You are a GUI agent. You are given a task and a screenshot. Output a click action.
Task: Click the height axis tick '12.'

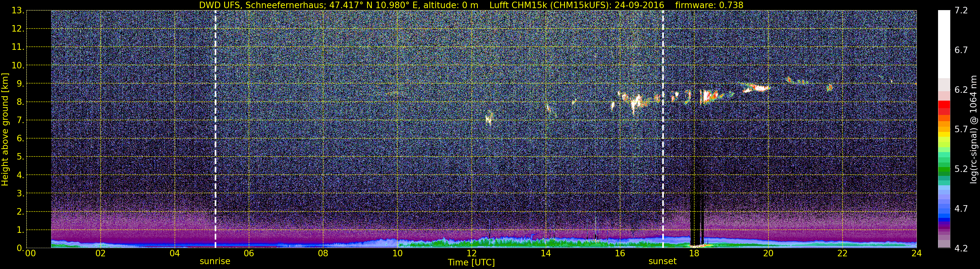point(18,29)
